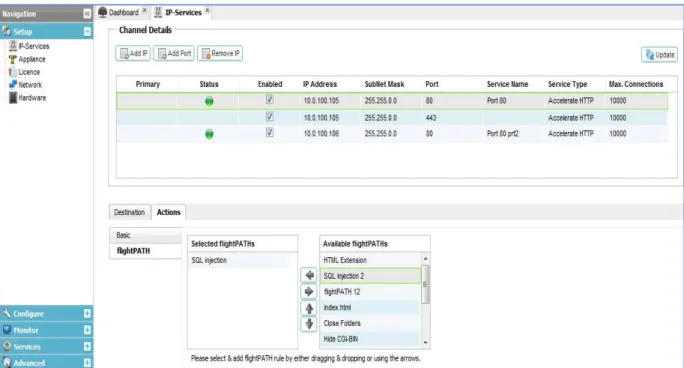Move flightPATH rule down with down arrow

click(x=309, y=324)
